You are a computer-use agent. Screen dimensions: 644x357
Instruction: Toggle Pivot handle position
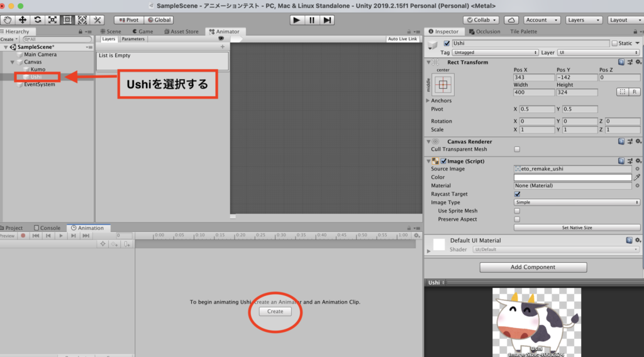tap(129, 19)
